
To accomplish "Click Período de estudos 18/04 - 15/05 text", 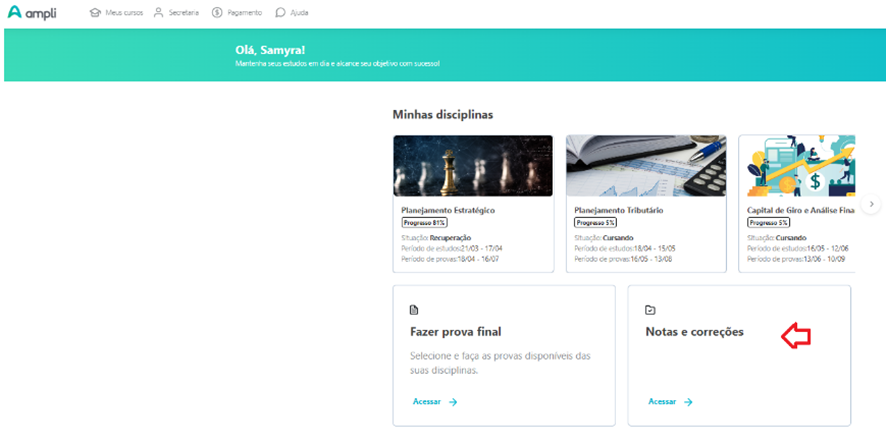I will coord(625,249).
